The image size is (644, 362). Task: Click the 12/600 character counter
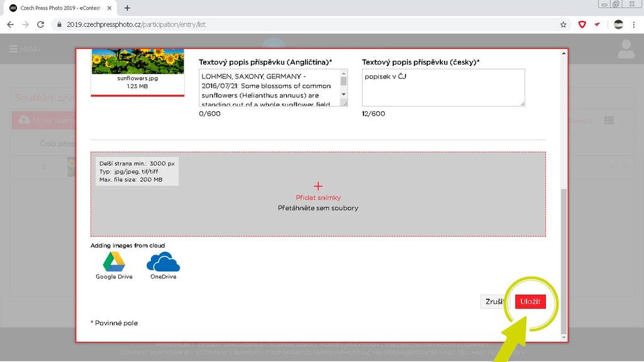click(x=374, y=114)
